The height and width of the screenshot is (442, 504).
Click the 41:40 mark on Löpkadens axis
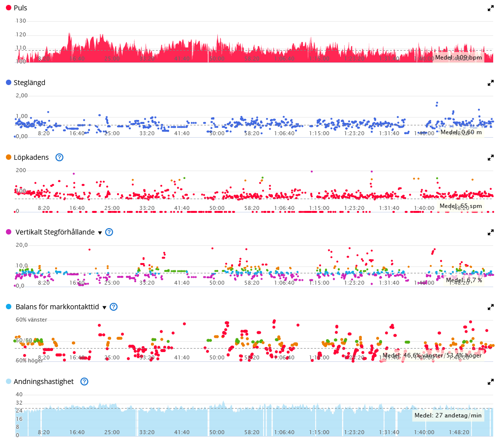(x=182, y=208)
